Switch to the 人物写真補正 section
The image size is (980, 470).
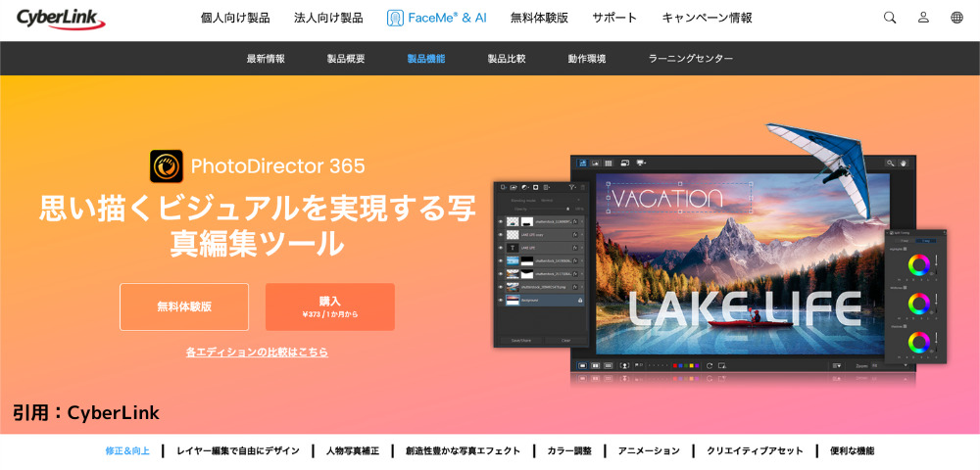[351, 450]
